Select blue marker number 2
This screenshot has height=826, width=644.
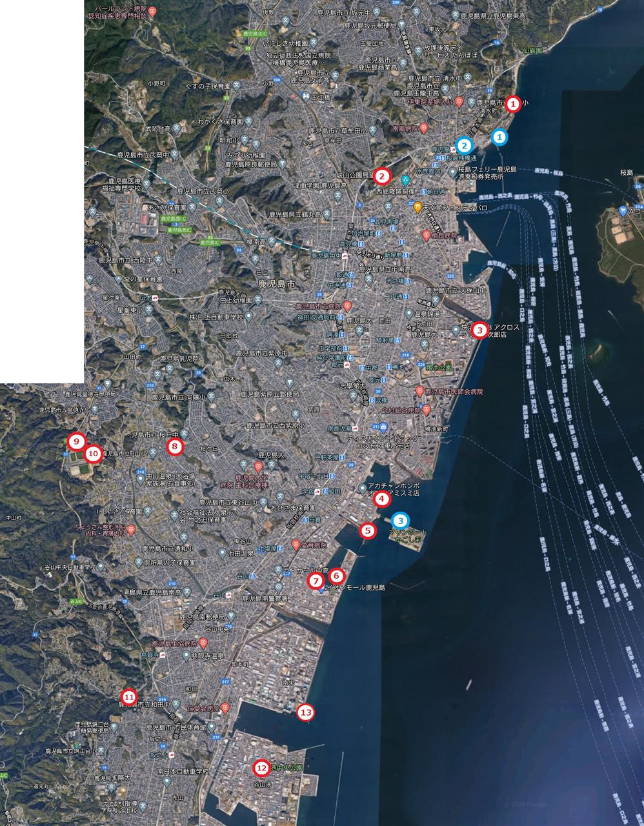point(464,145)
